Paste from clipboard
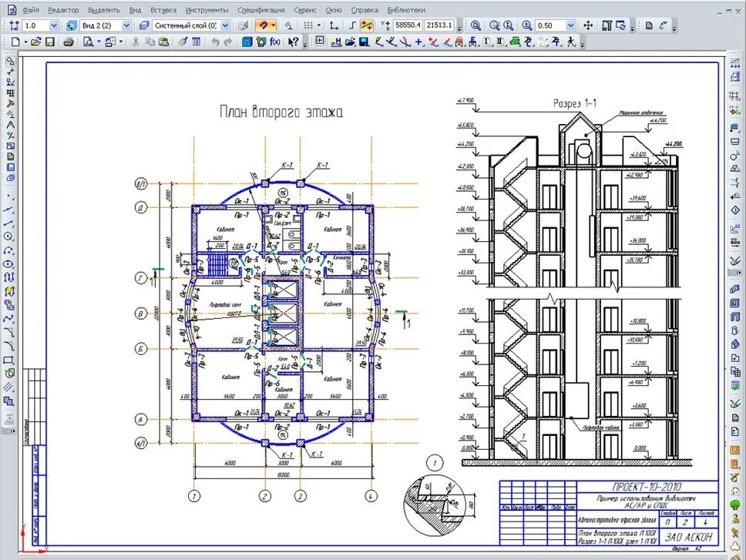 click(x=163, y=42)
